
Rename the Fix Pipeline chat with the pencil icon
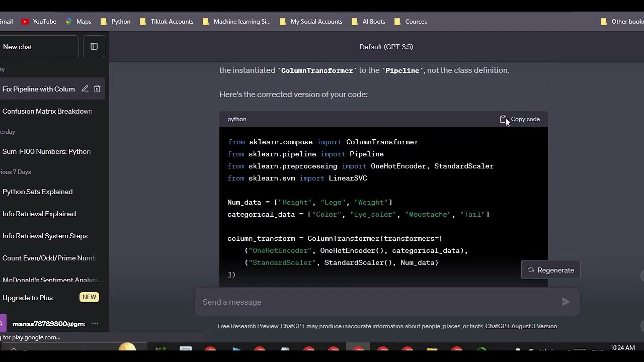click(x=85, y=88)
